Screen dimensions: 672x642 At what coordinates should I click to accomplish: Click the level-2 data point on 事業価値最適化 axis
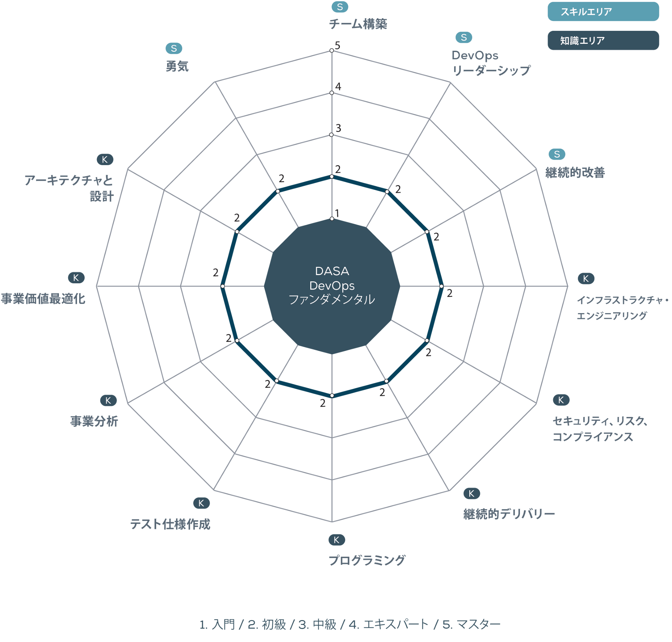point(222,286)
